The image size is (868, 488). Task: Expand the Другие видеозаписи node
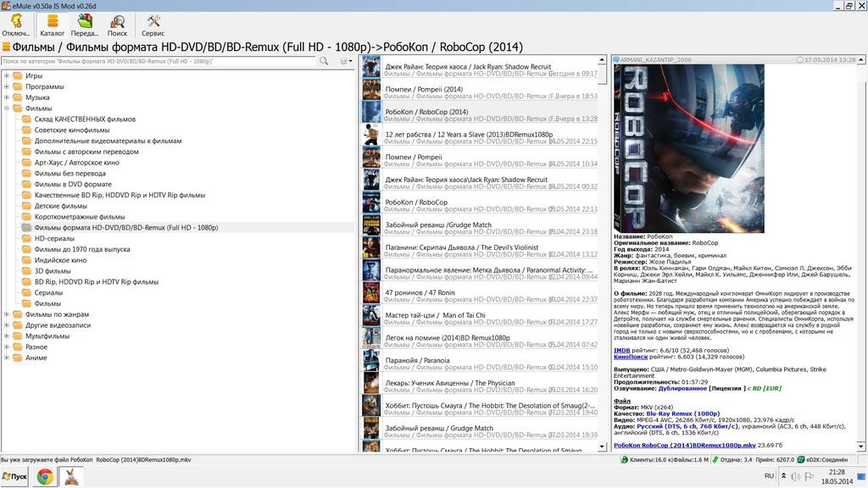click(7, 325)
